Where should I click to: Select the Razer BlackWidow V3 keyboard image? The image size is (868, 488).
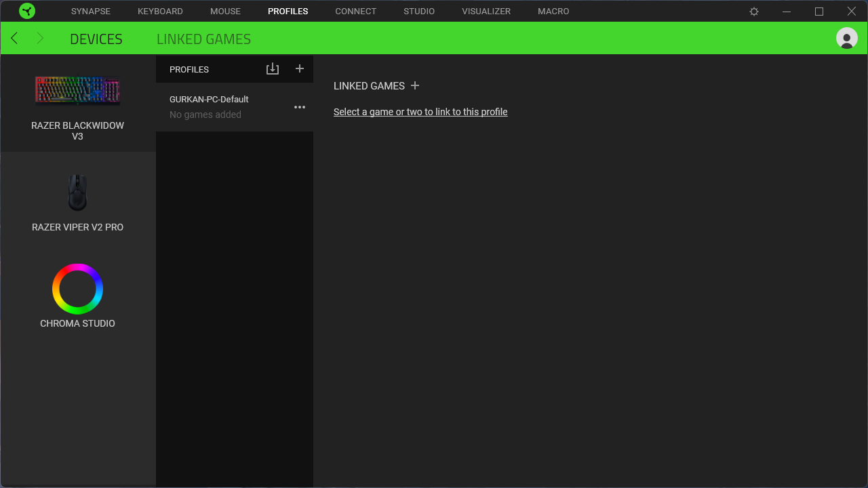coord(77,90)
